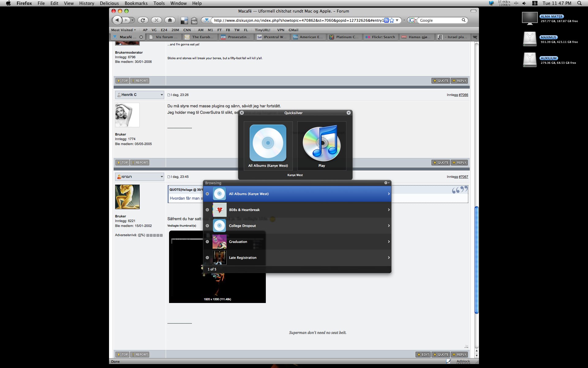Click the volume icon in menu bar
Screen dimensions: 588x368
click(x=524, y=3)
